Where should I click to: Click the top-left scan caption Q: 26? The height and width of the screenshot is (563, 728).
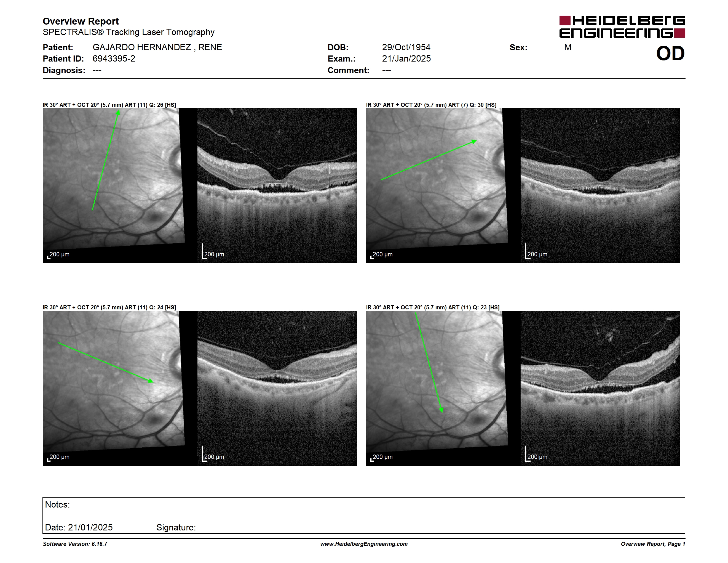point(109,105)
